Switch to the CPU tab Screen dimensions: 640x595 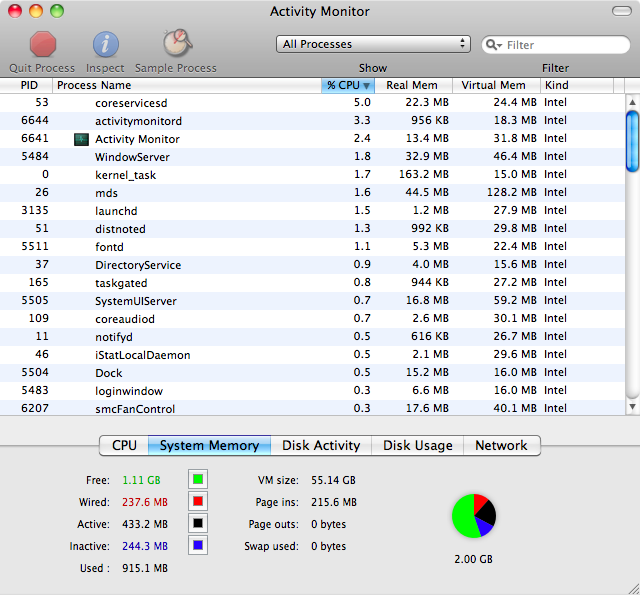click(124, 445)
